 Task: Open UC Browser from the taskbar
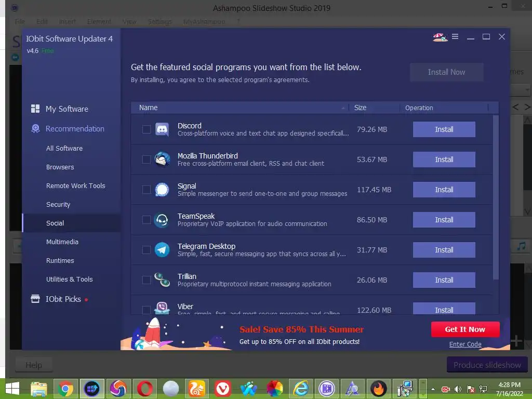click(x=197, y=389)
